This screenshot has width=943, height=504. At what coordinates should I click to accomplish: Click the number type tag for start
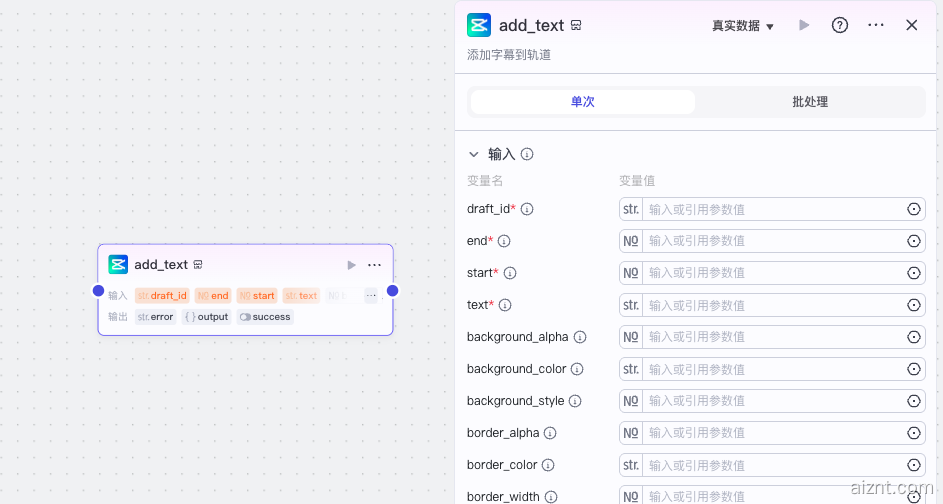tap(631, 273)
